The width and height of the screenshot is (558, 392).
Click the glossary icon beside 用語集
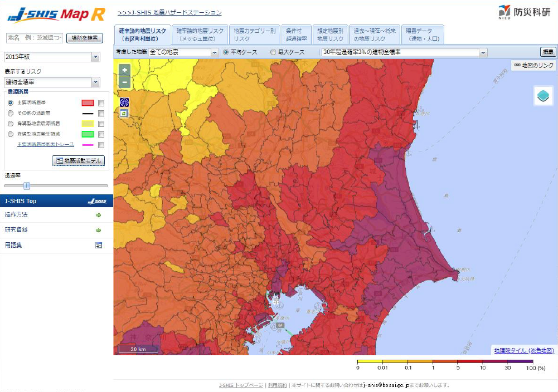coord(99,245)
